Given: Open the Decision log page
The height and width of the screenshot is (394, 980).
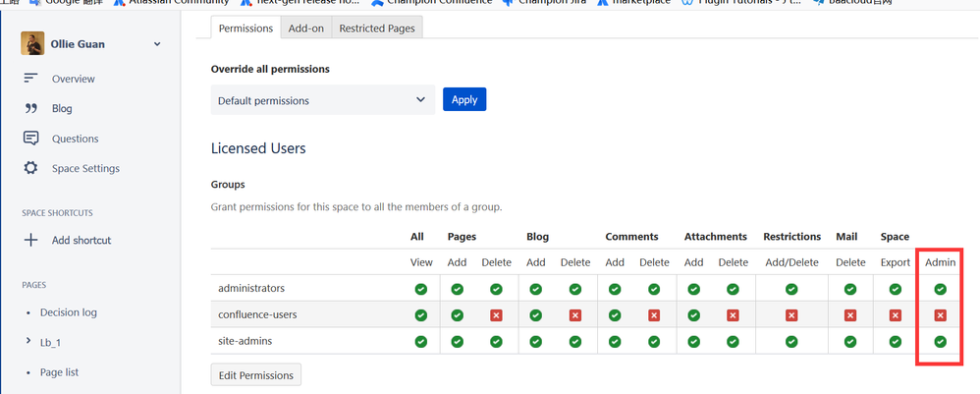Looking at the screenshot, I should 68,312.
